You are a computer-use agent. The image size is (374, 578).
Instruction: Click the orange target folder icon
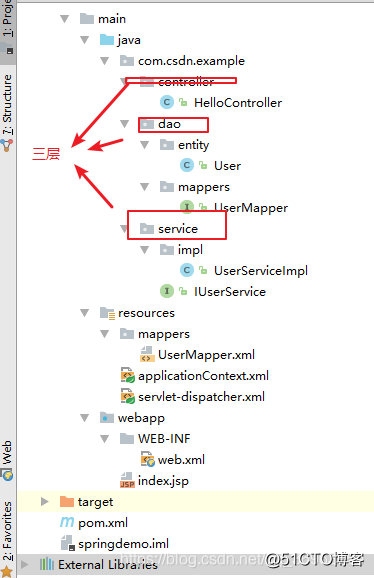(x=67, y=501)
